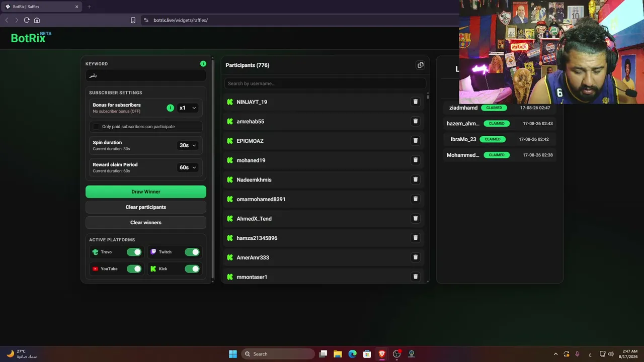Remove omarmohamed8391 from the raffle
The image size is (644, 362).
click(416, 199)
